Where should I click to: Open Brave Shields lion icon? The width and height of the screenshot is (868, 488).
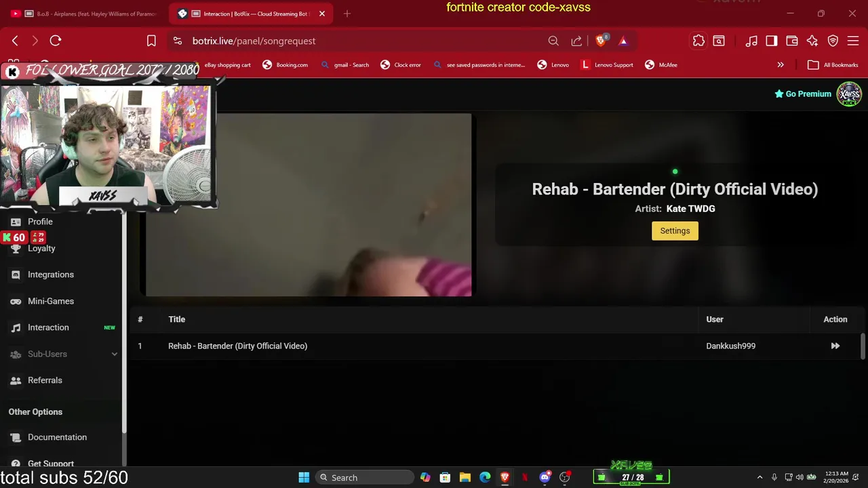coord(601,40)
